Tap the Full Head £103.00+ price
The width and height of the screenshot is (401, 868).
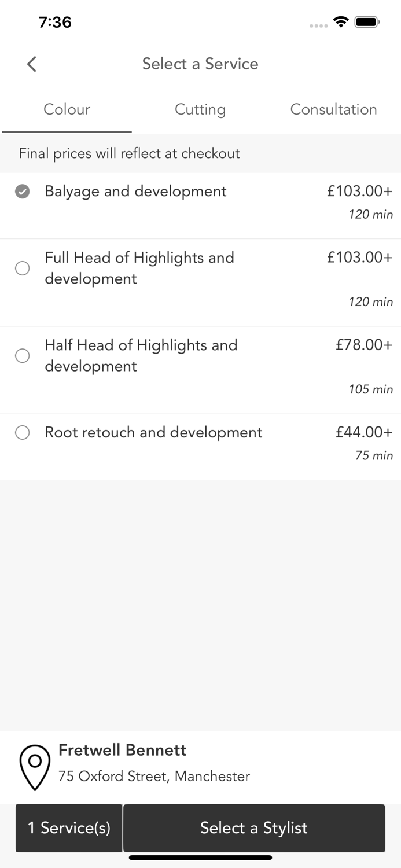pos(359,257)
